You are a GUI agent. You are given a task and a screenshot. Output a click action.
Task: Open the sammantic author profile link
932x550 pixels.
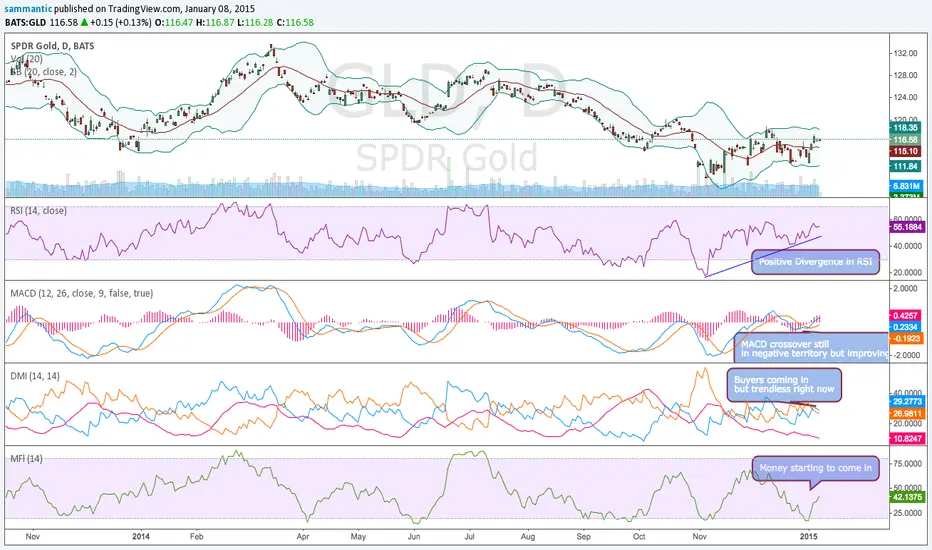27,9
